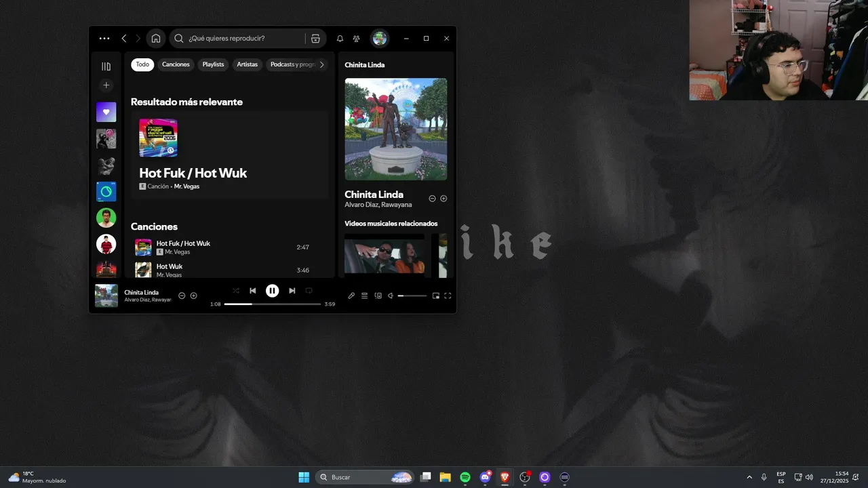Open the miniplayer icon
This screenshot has width=868, height=488.
pos(436,296)
